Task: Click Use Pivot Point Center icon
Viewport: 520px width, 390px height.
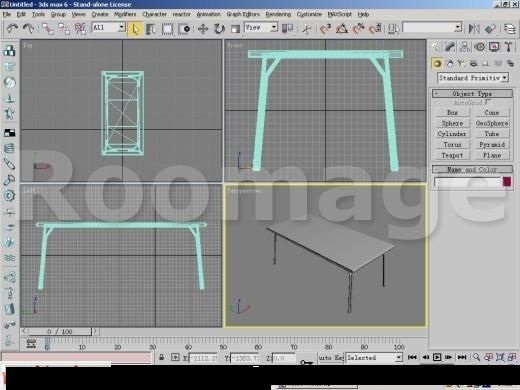Action: click(x=288, y=29)
